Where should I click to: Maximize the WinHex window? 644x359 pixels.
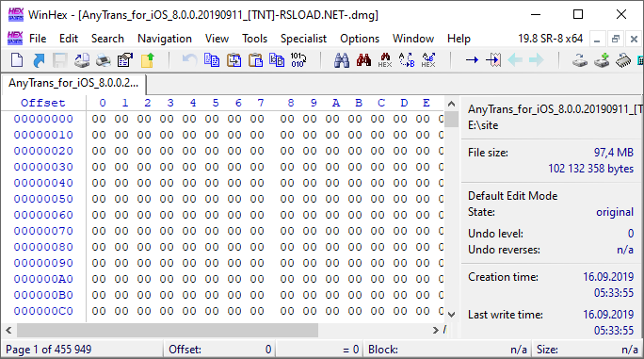pos(578,14)
